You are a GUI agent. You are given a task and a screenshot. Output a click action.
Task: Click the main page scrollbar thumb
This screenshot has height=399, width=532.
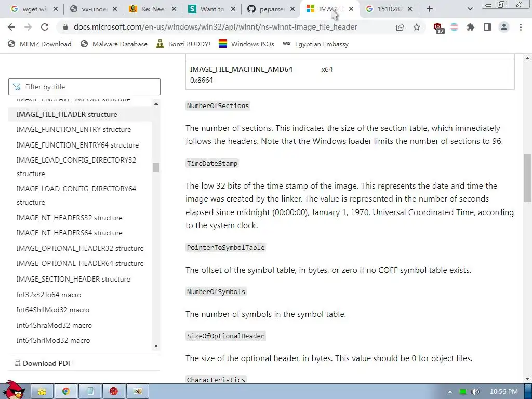(x=528, y=178)
